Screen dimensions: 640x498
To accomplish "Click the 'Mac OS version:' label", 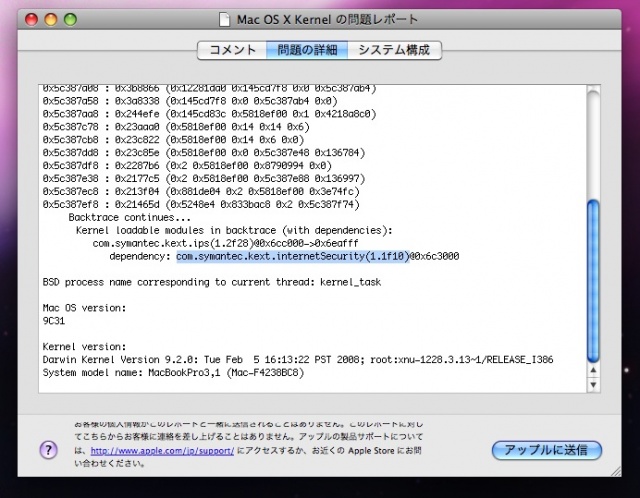I will (84, 308).
